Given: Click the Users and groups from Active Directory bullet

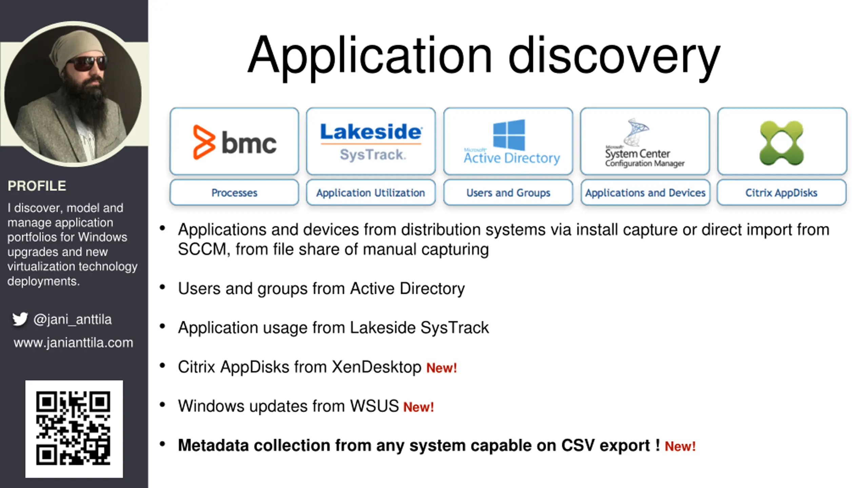Looking at the screenshot, I should coord(321,289).
